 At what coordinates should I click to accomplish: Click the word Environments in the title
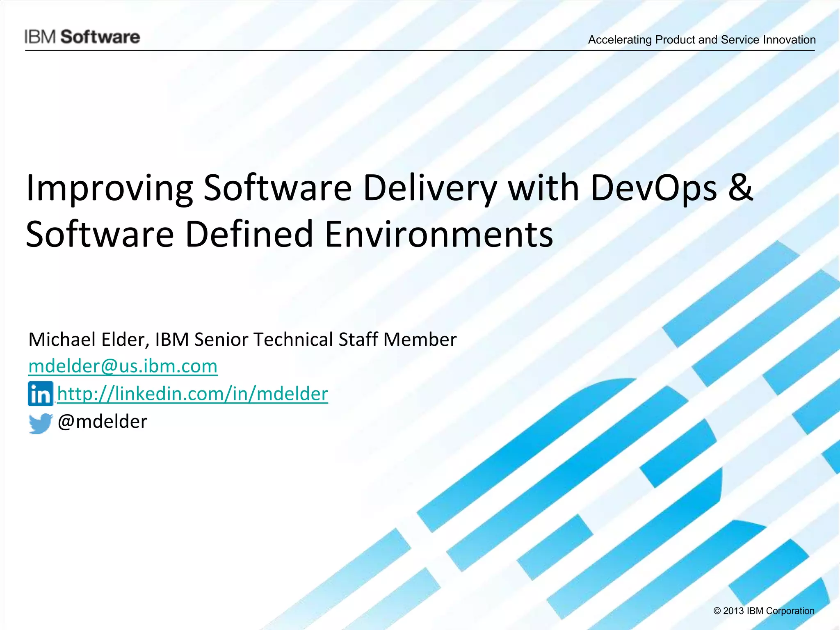(x=439, y=234)
